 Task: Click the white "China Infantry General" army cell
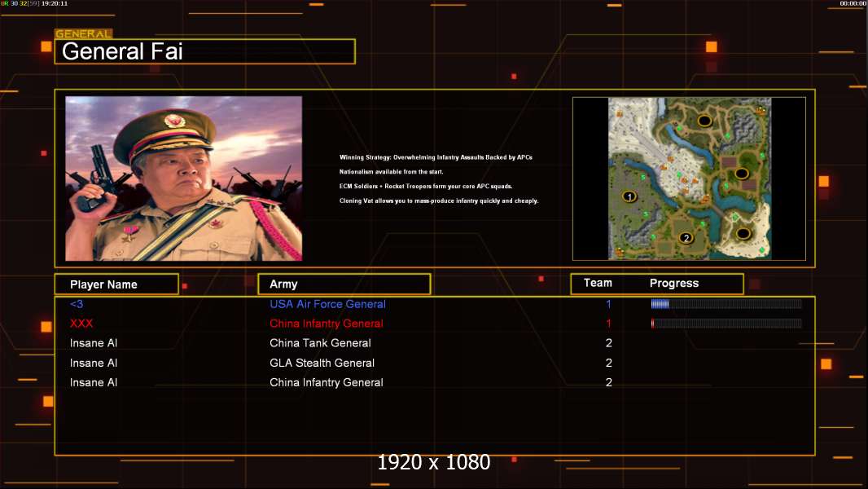[x=327, y=382]
